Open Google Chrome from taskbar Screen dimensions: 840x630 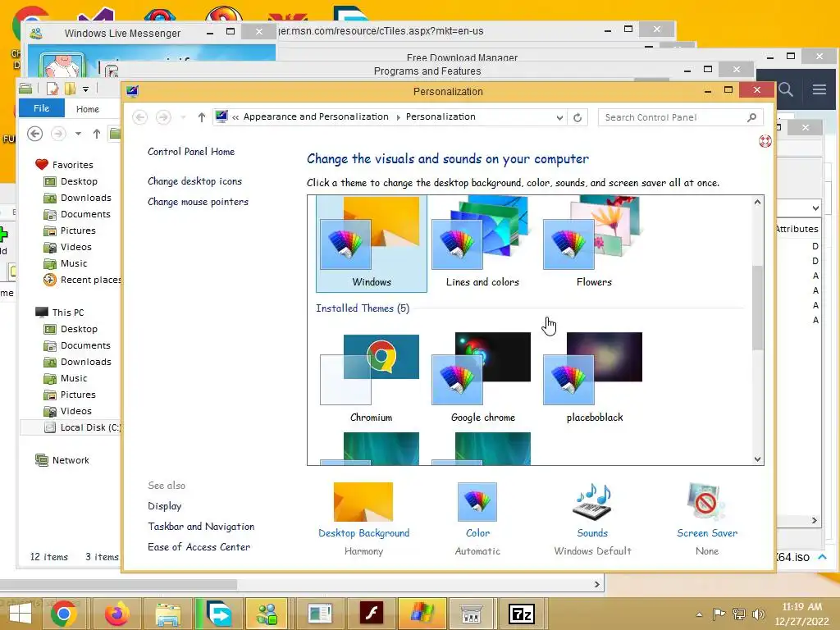pos(63,614)
